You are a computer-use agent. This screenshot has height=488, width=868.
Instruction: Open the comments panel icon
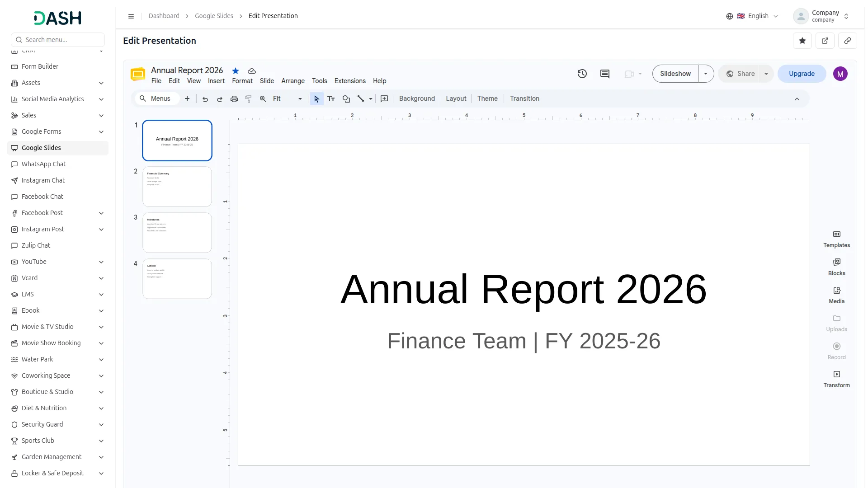coord(605,74)
